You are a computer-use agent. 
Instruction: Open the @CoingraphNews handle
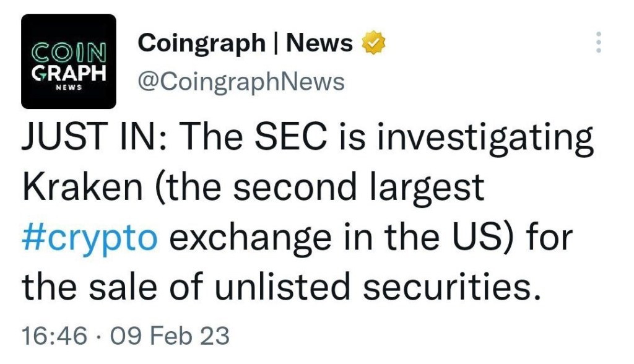click(x=241, y=81)
